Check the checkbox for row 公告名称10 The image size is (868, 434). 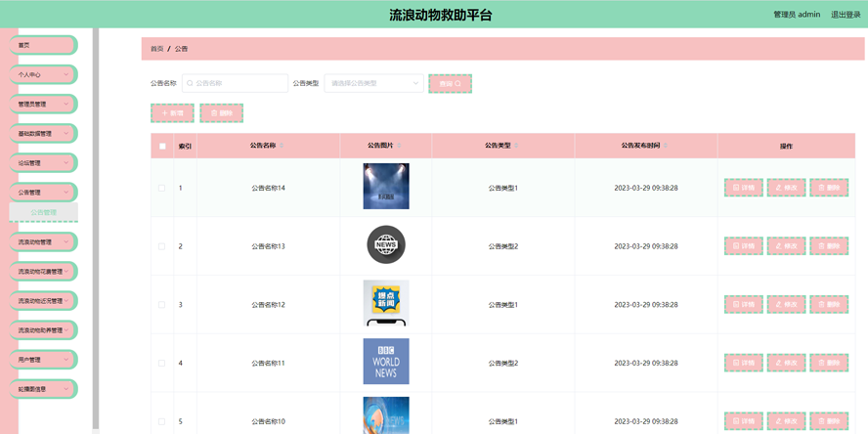click(161, 422)
